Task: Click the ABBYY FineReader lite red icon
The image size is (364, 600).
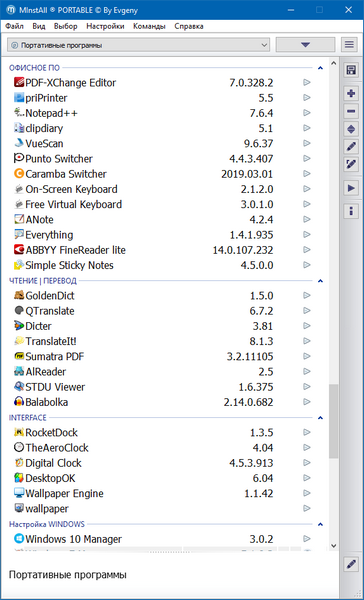Action: 19,250
